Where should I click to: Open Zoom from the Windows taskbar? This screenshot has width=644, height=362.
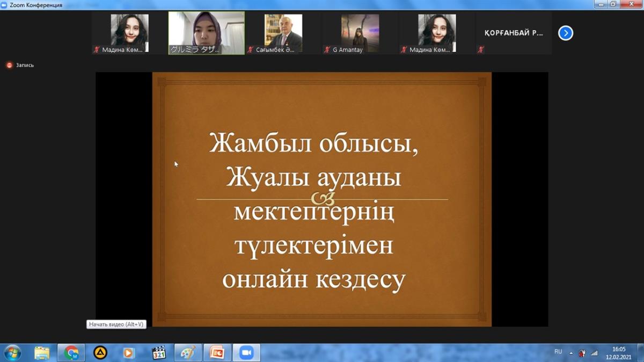246,353
